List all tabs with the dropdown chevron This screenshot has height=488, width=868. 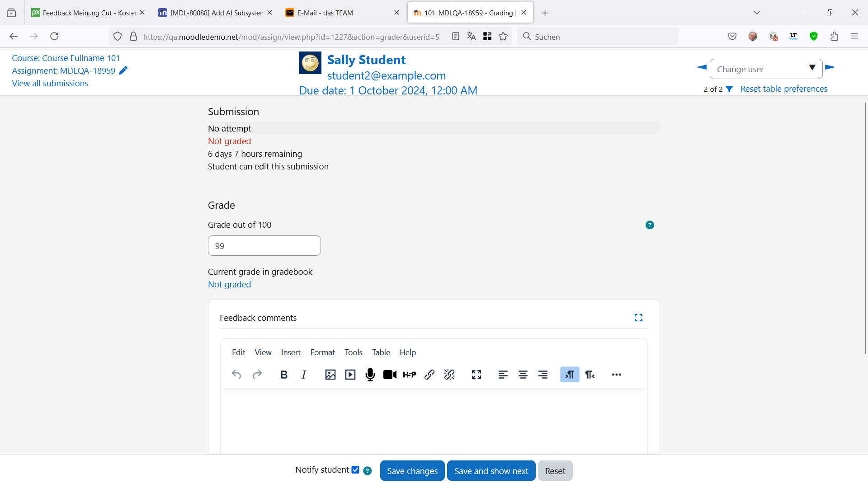pyautogui.click(x=757, y=13)
